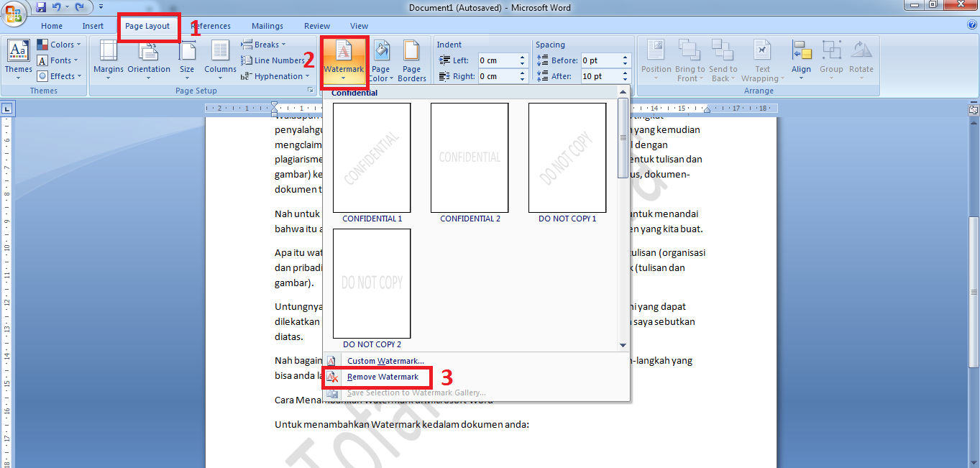The width and height of the screenshot is (980, 468).
Task: Switch to the Home tab
Action: [52, 26]
